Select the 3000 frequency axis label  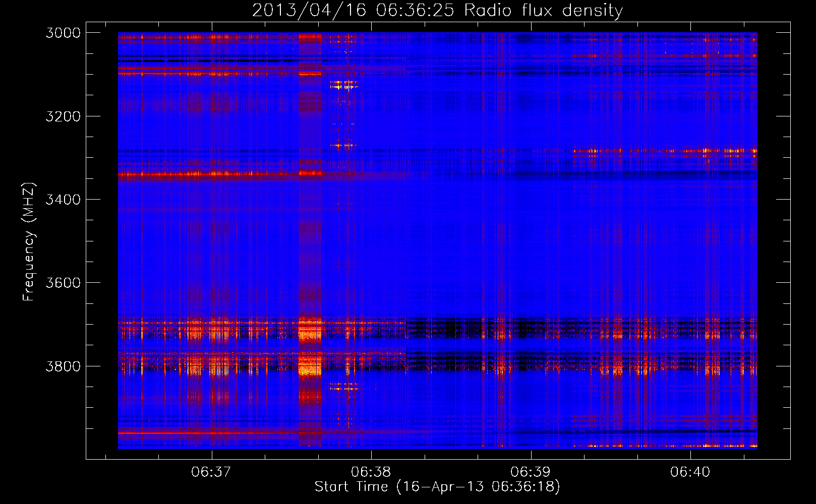(x=63, y=33)
